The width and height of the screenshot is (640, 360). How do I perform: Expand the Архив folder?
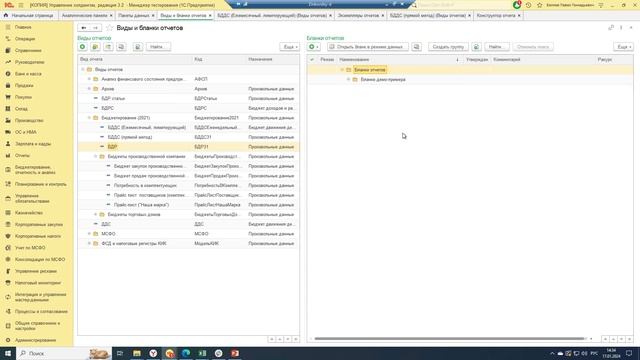tap(89, 89)
